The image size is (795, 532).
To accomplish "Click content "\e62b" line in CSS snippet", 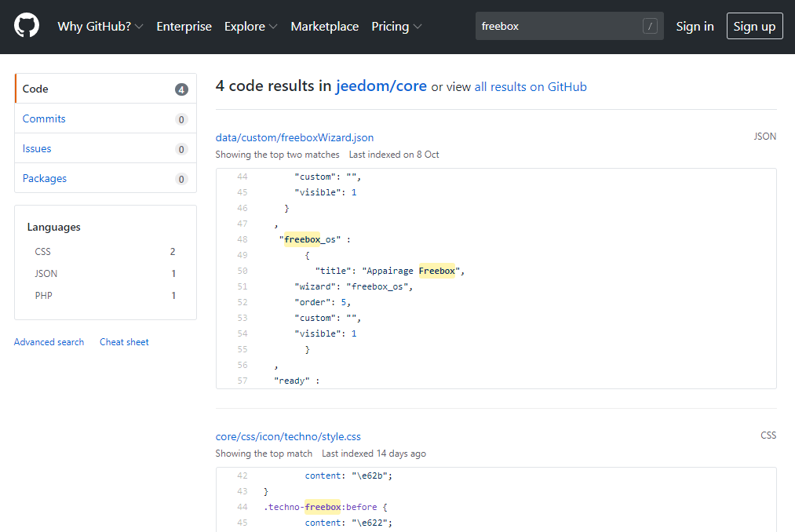I will pyautogui.click(x=348, y=476).
